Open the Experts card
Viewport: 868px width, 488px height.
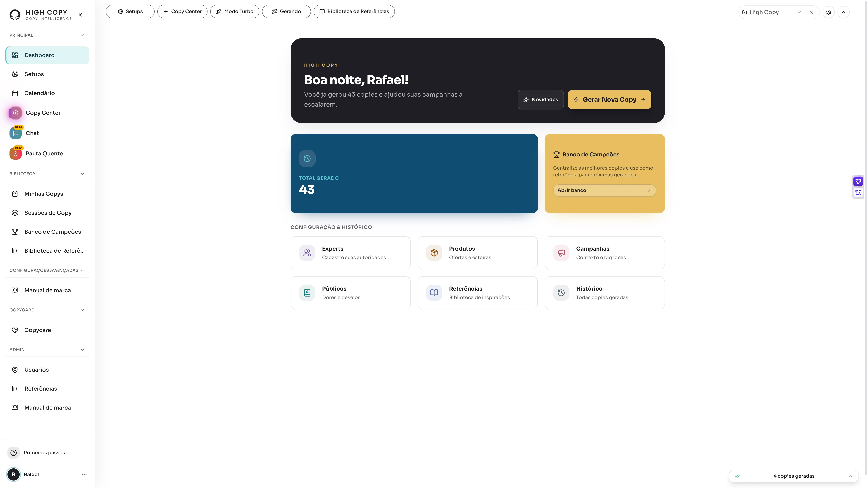point(350,253)
